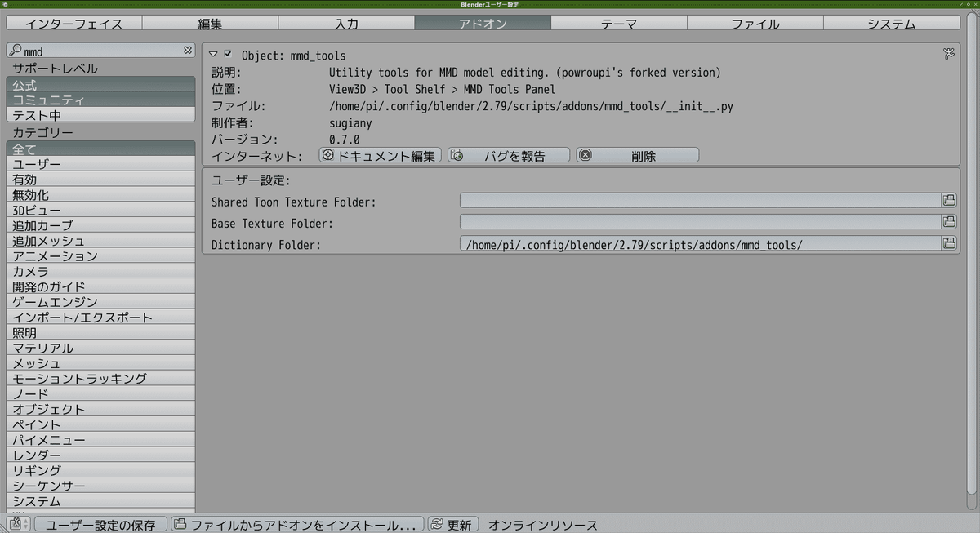Browse for Dictionary Folder
This screenshot has width=980, height=533.
949,242
